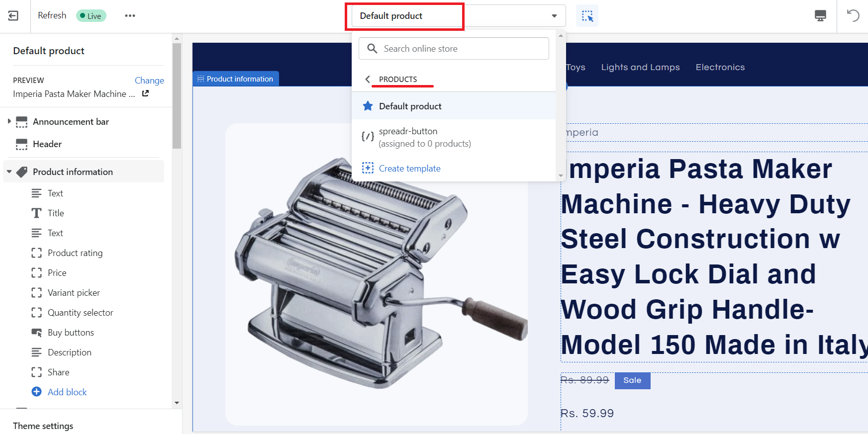The width and height of the screenshot is (868, 434).
Task: Click the sidebar scrollbar down arrow
Action: click(x=177, y=403)
